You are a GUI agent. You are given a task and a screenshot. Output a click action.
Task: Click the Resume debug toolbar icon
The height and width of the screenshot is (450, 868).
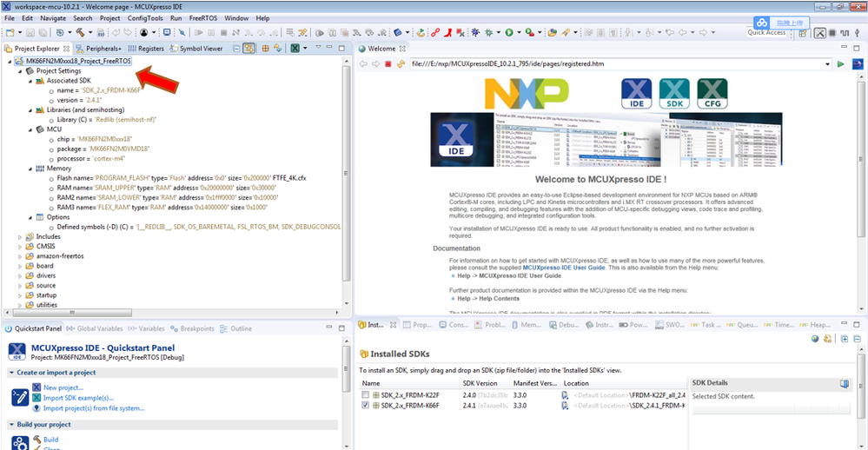tap(199, 33)
